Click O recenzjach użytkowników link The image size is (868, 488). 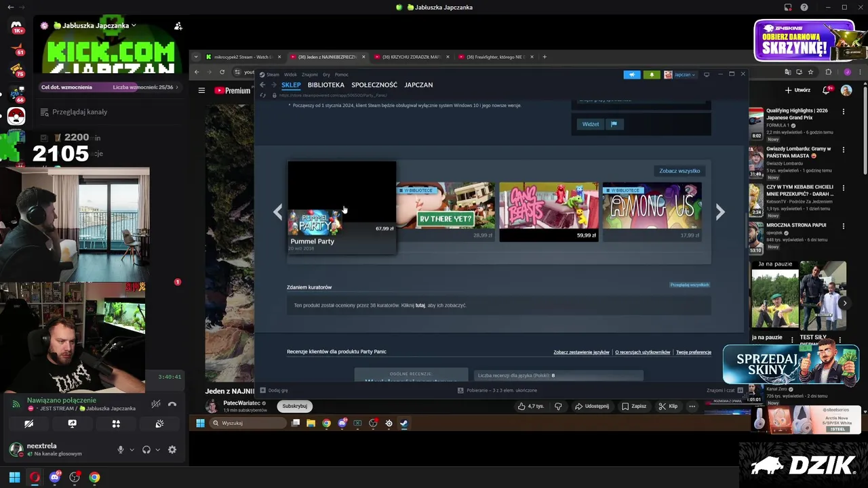[x=643, y=352]
